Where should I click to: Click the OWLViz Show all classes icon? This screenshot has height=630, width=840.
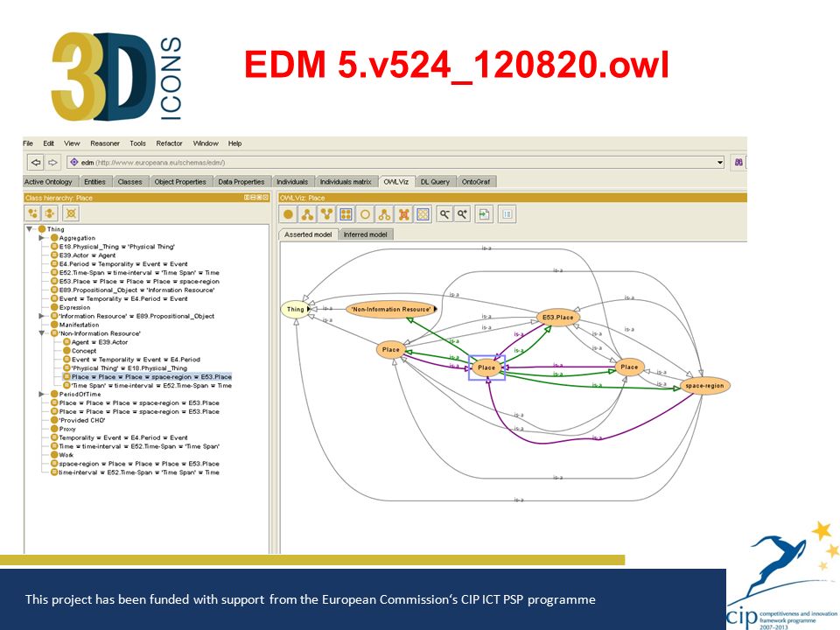(346, 215)
